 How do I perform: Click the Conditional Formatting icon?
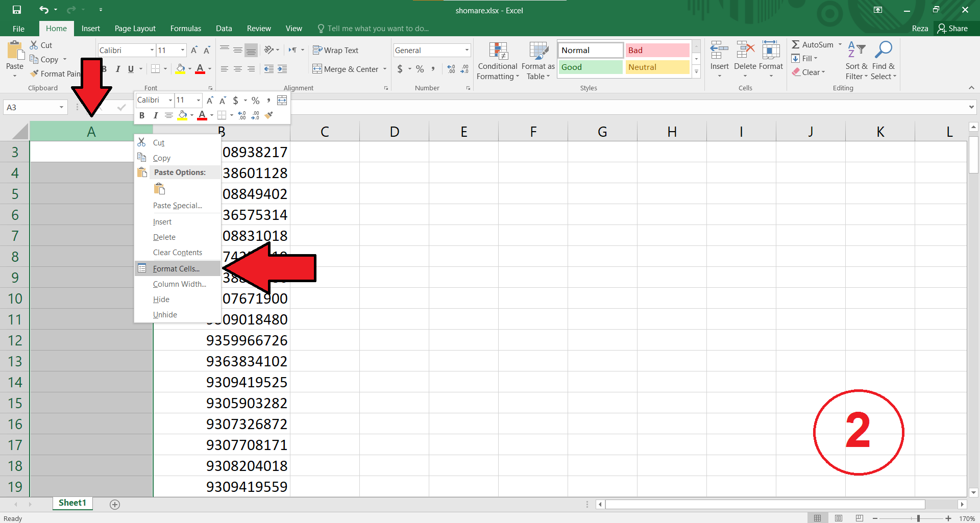(498, 52)
